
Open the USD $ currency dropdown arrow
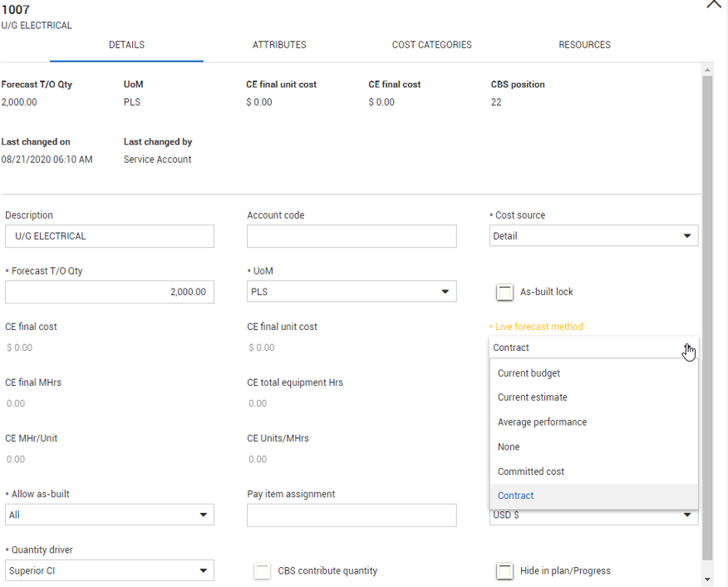(x=687, y=515)
